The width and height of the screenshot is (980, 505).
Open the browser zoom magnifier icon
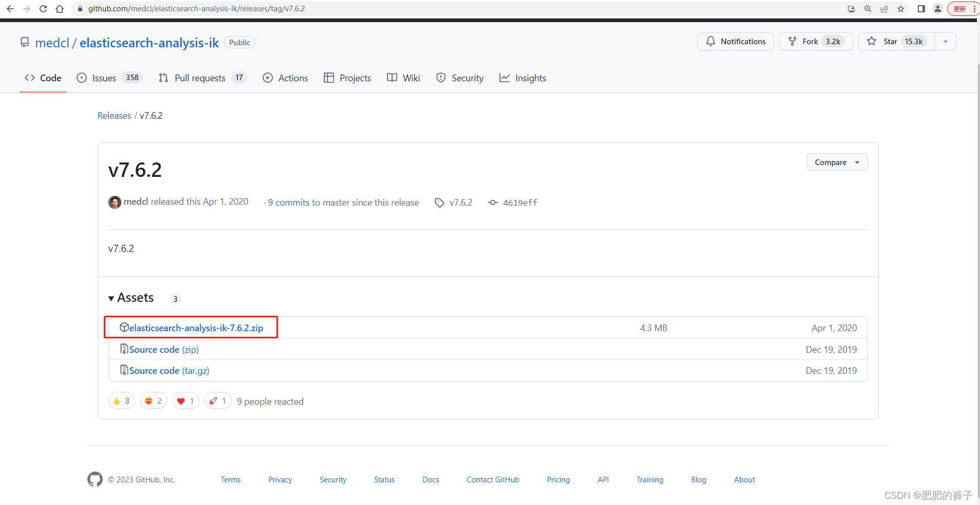pos(868,9)
